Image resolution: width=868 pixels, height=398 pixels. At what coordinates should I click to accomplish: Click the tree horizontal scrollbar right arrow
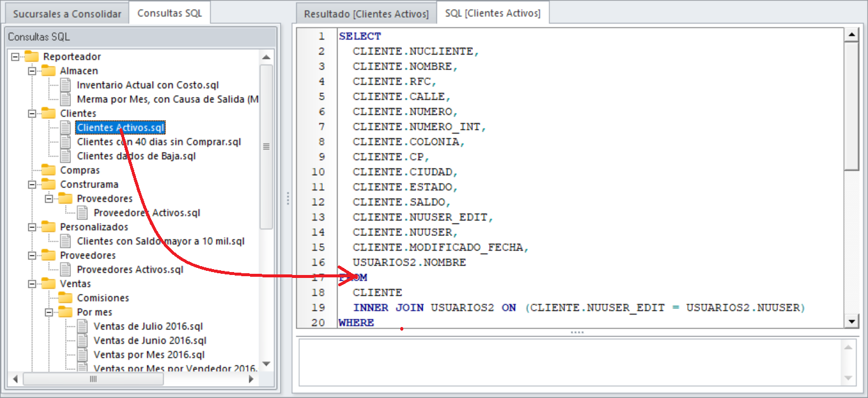click(x=251, y=379)
